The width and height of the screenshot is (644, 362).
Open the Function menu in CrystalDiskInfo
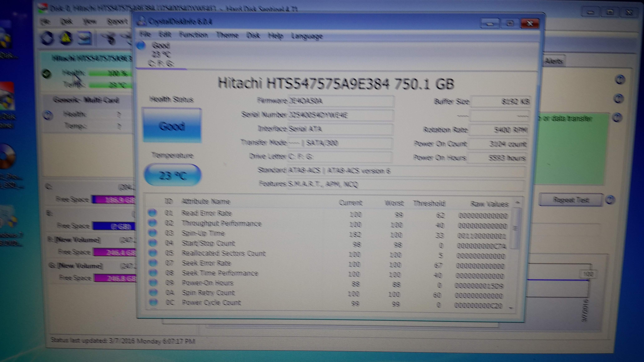(193, 35)
